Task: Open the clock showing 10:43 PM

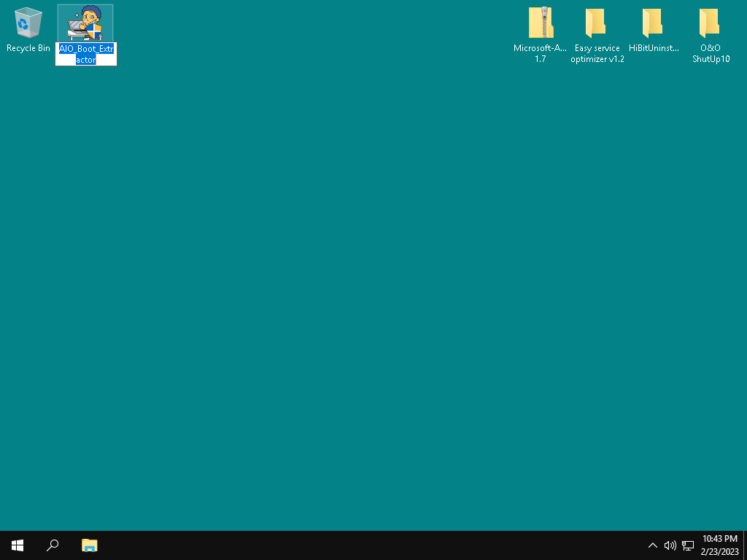Action: 719,545
